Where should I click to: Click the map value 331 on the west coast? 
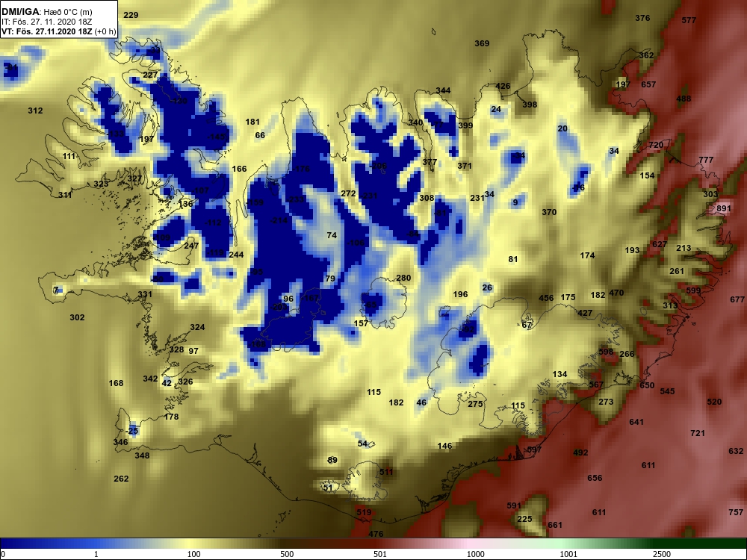[x=145, y=294]
